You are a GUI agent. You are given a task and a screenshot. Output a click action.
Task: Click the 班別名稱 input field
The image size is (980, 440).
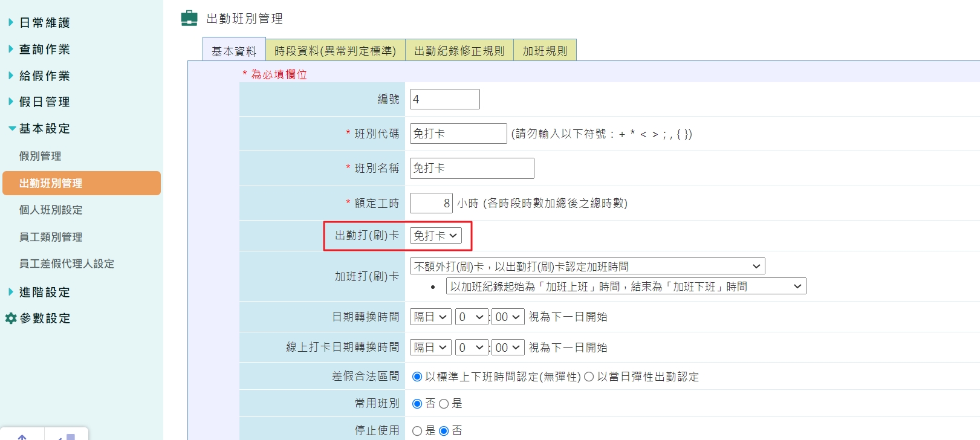[x=472, y=168]
